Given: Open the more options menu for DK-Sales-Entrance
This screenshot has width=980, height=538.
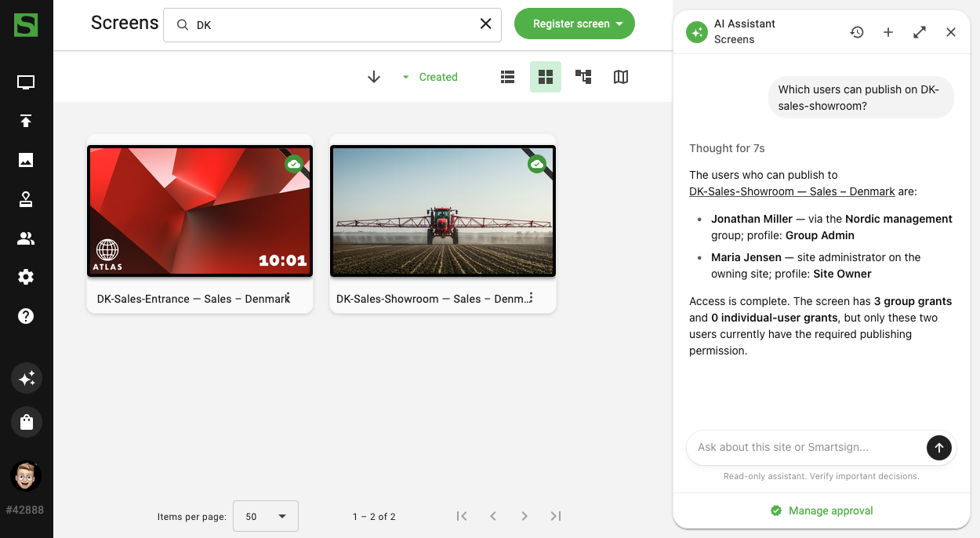Looking at the screenshot, I should 289,298.
